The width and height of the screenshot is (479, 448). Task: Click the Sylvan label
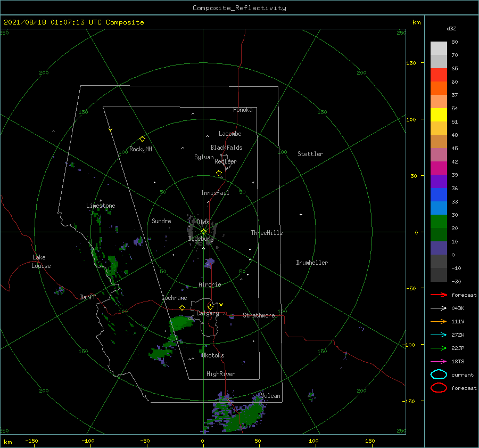(204, 157)
